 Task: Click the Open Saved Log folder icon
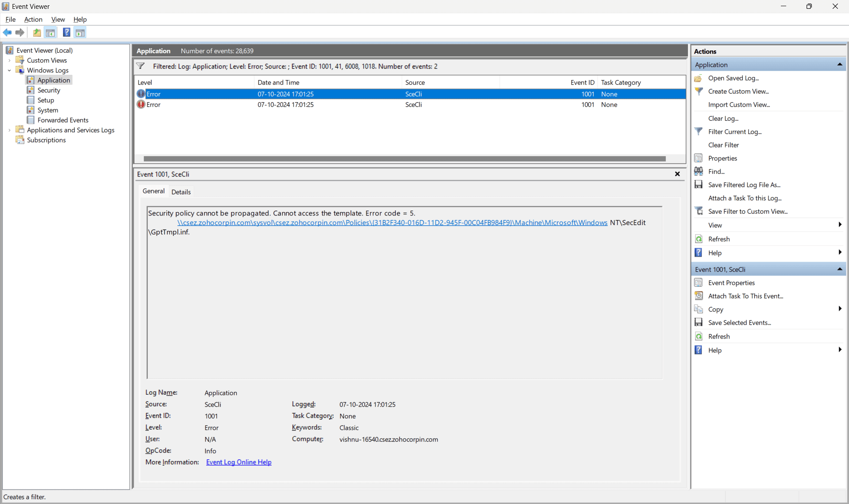(699, 78)
